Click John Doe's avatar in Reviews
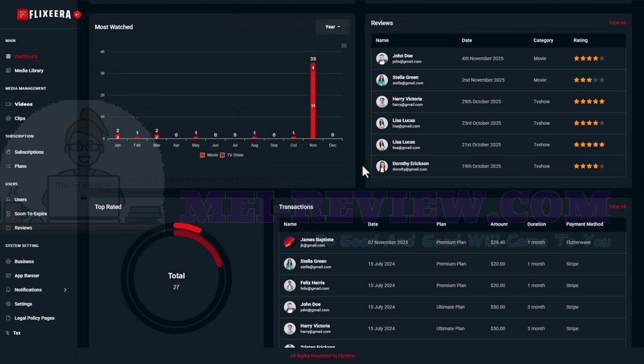The width and height of the screenshot is (644, 364). tap(382, 58)
